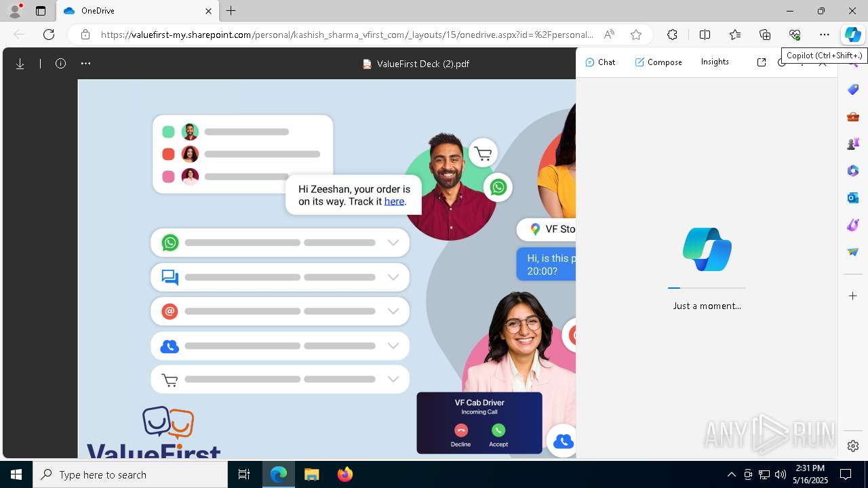The height and width of the screenshot is (488, 868).
Task: Open more options in PDF viewer toolbar
Action: coord(85,64)
